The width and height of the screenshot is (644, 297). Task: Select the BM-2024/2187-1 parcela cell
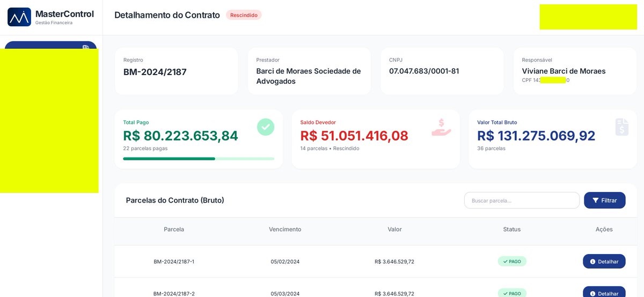pos(174,262)
